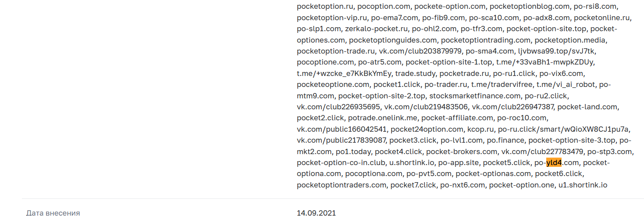Open pocket-brokers.com from the list

[462, 151]
